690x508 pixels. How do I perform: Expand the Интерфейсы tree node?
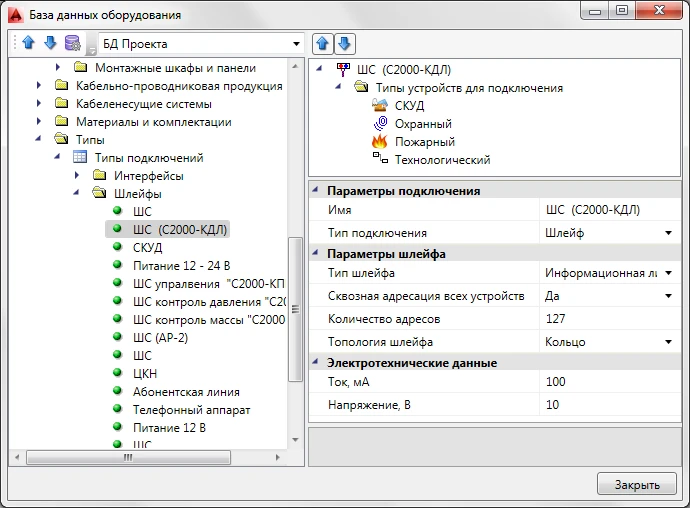point(78,176)
